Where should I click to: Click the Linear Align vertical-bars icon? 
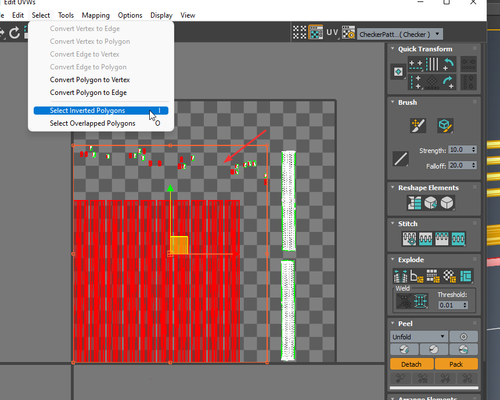tap(432, 64)
